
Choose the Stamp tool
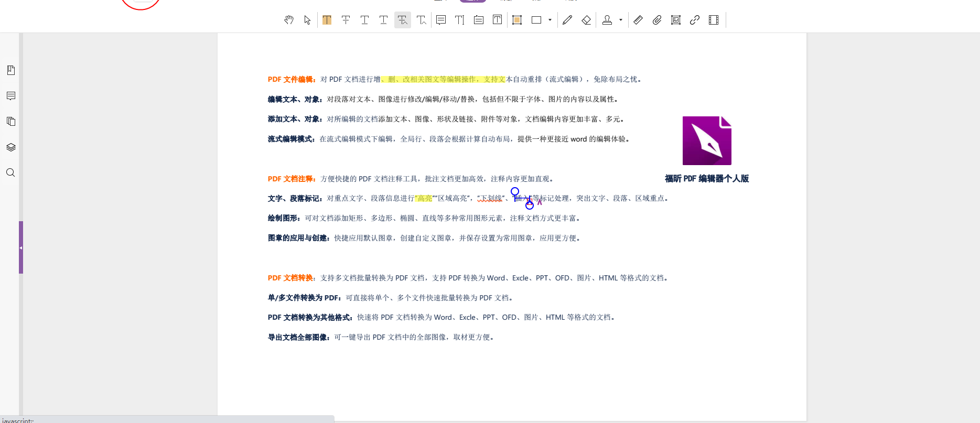click(607, 20)
